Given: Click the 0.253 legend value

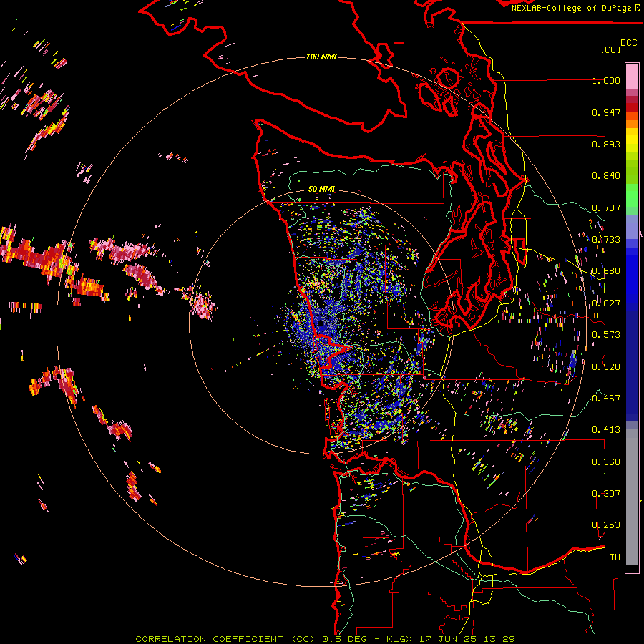Looking at the screenshot, I should coord(606,525).
